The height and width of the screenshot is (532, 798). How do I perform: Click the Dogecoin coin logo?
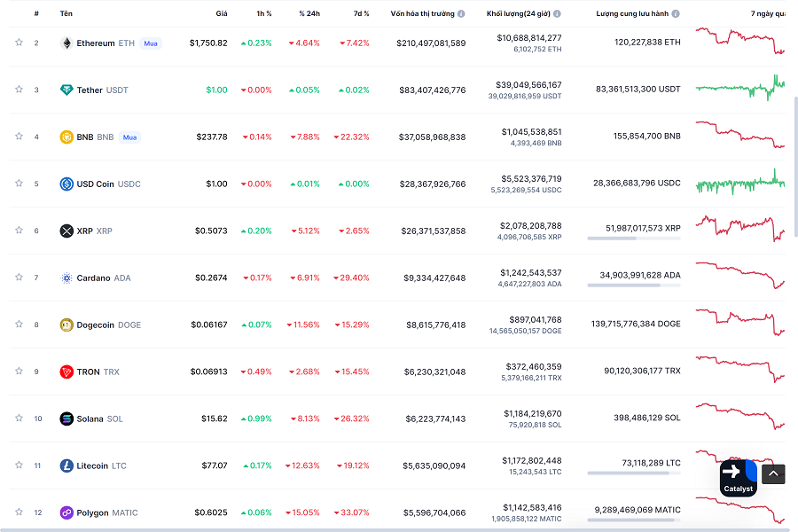[x=66, y=325]
